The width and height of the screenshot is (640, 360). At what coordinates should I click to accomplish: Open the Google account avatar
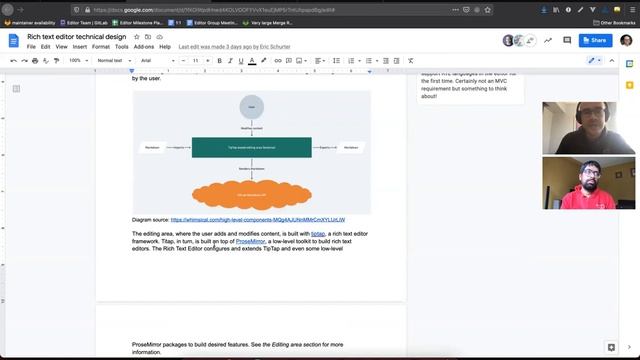click(x=626, y=40)
